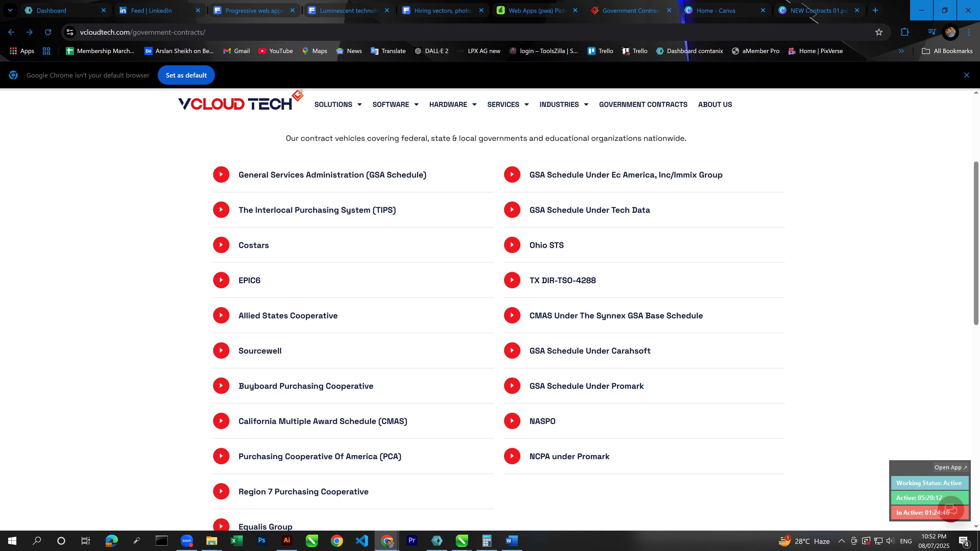Bookmark this page with the star icon
The width and height of the screenshot is (980, 551).
tap(879, 32)
